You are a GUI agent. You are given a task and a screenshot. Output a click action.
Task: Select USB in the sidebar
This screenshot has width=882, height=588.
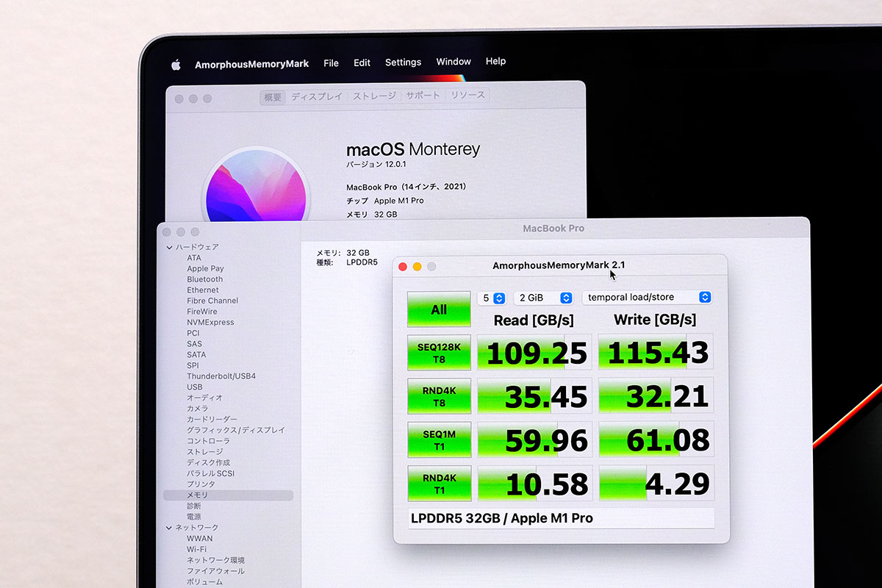195,387
